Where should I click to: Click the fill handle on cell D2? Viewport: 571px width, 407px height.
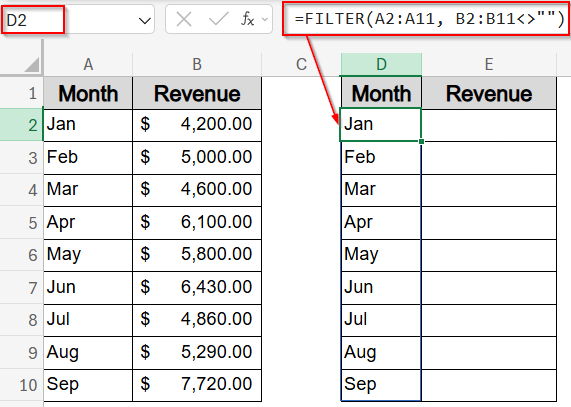tap(421, 141)
